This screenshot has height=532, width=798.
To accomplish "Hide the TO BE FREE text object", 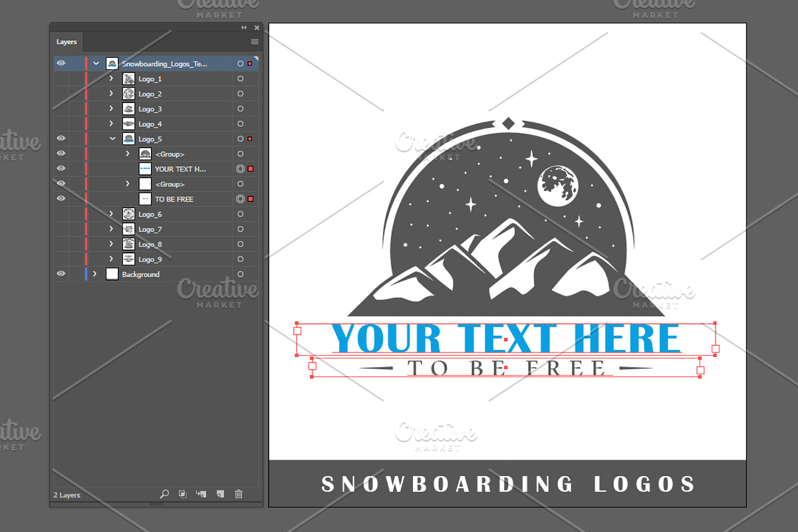I will (x=61, y=199).
